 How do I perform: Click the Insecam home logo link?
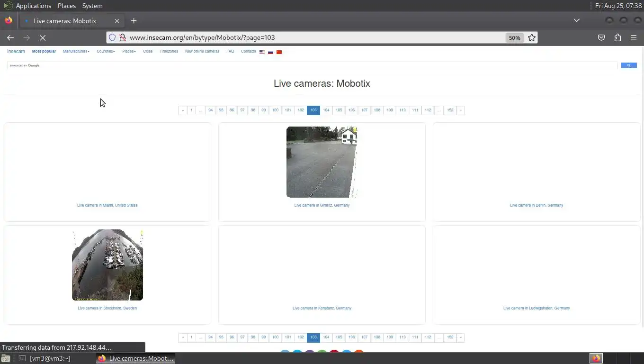pyautogui.click(x=16, y=51)
